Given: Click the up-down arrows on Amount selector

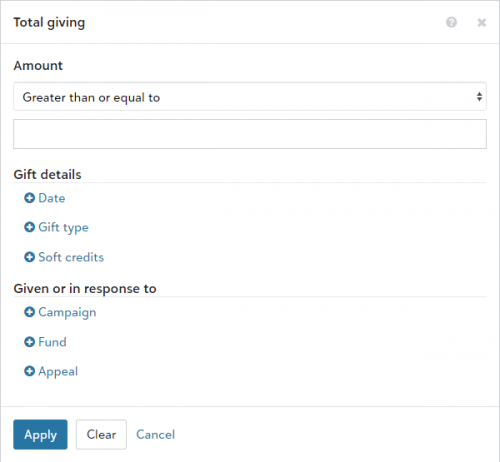Looking at the screenshot, I should [479, 97].
